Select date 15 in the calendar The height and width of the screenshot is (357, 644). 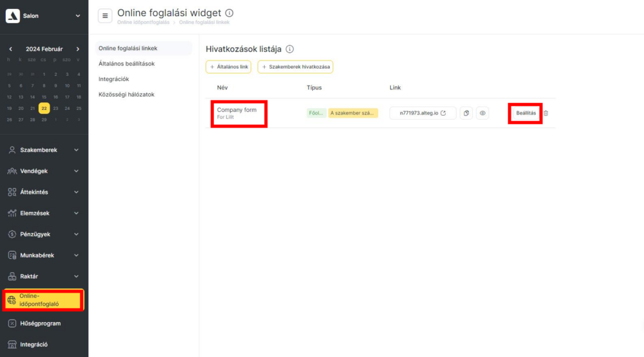pyautogui.click(x=44, y=97)
